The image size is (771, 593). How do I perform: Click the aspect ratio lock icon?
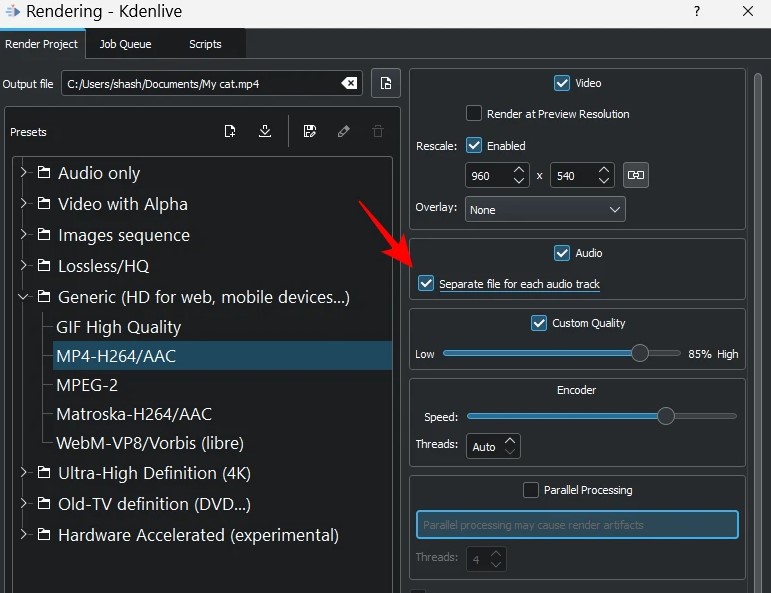(636, 175)
